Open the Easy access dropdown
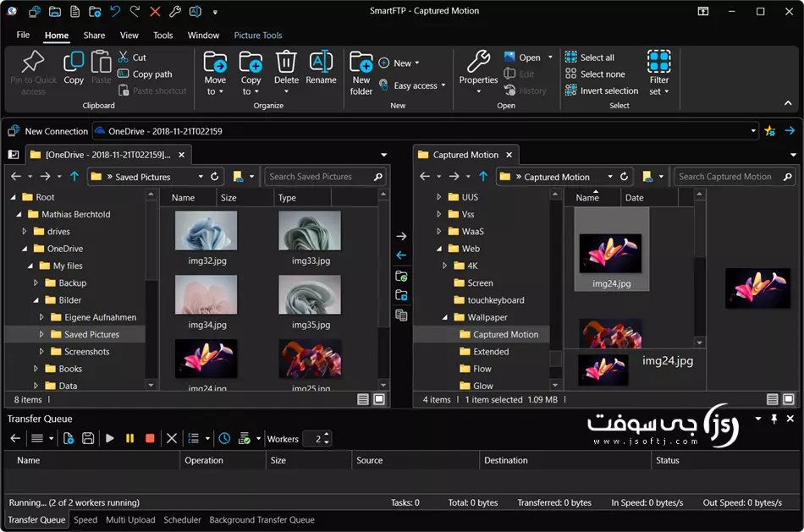804x532 pixels. pos(413,85)
